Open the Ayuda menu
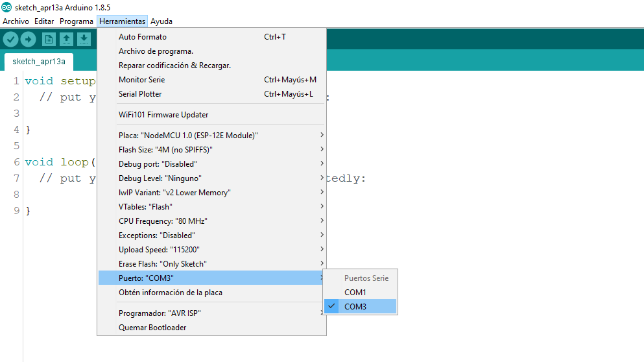The image size is (644, 362). point(161,21)
